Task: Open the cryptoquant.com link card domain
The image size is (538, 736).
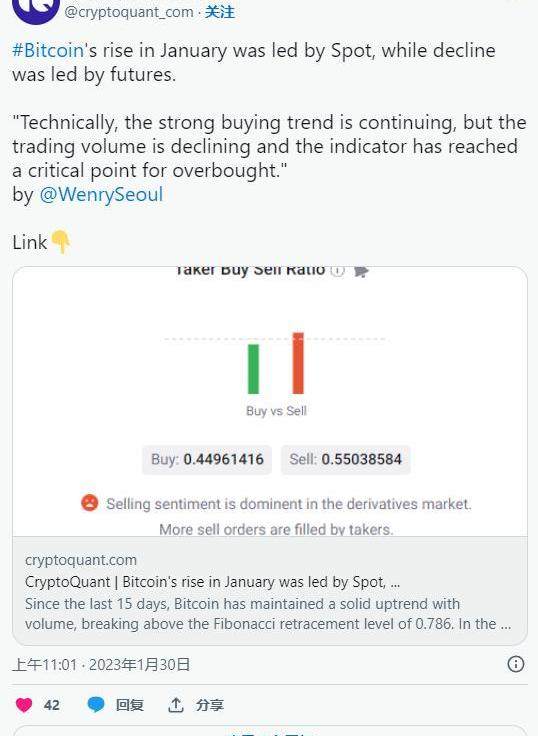Action: tap(81, 560)
